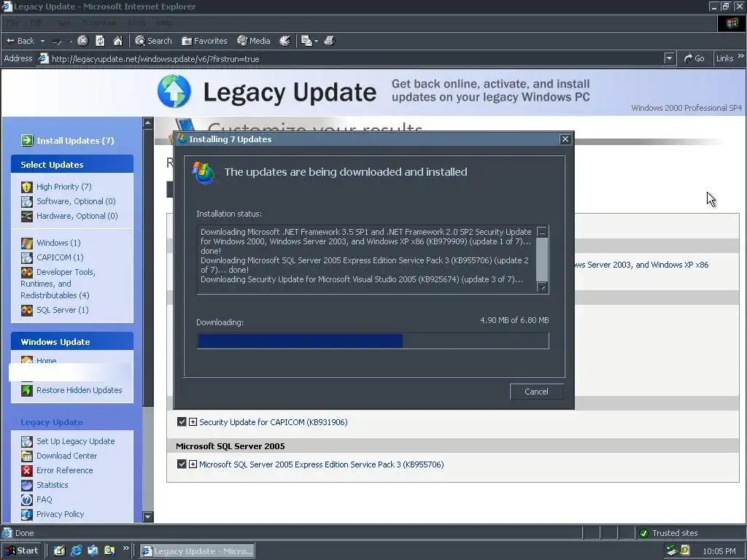Open the Help menu
The height and width of the screenshot is (560, 747).
tap(165, 23)
